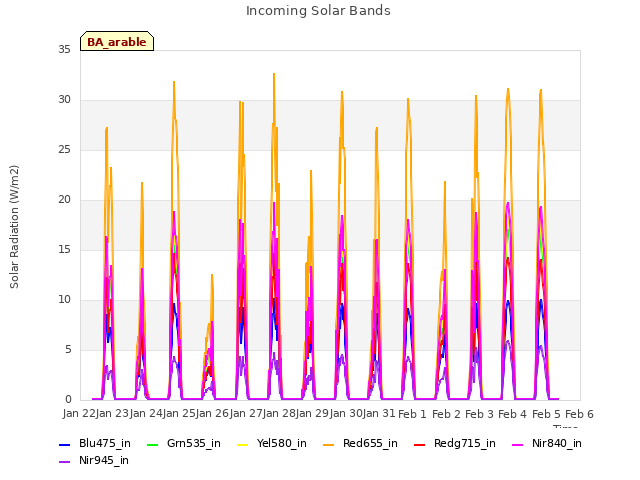
Task: Click the green Grn535_in legend color marker
Action: click(x=153, y=444)
